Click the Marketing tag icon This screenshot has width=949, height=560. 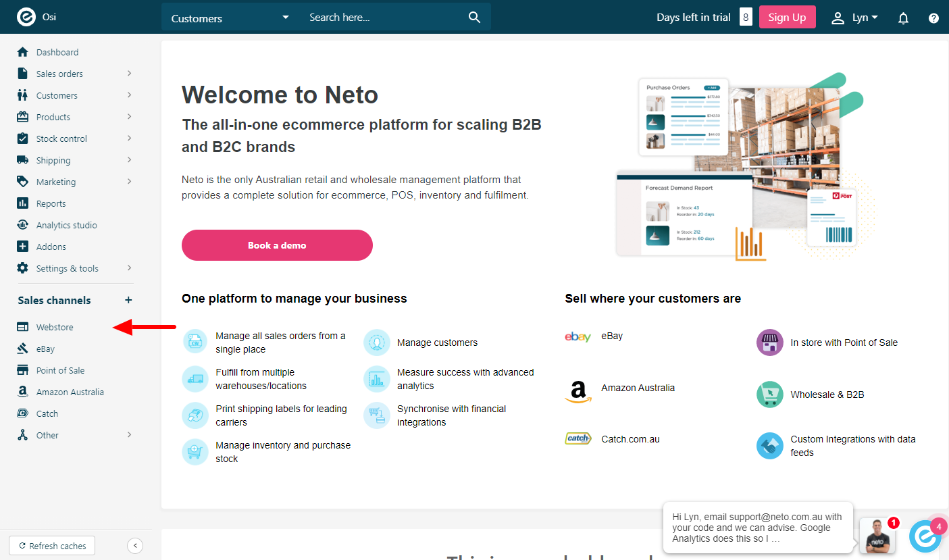pyautogui.click(x=23, y=182)
